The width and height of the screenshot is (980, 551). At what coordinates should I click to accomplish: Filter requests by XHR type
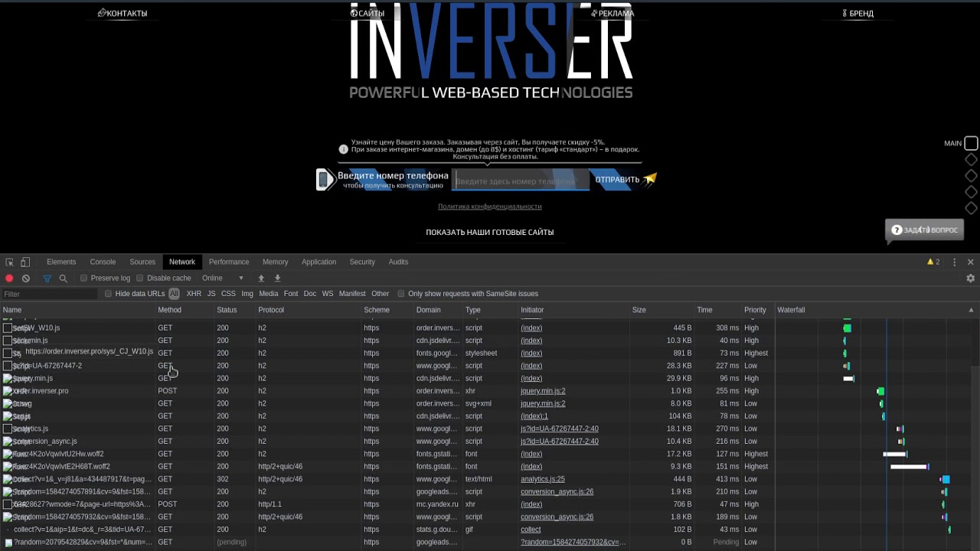[x=194, y=294]
